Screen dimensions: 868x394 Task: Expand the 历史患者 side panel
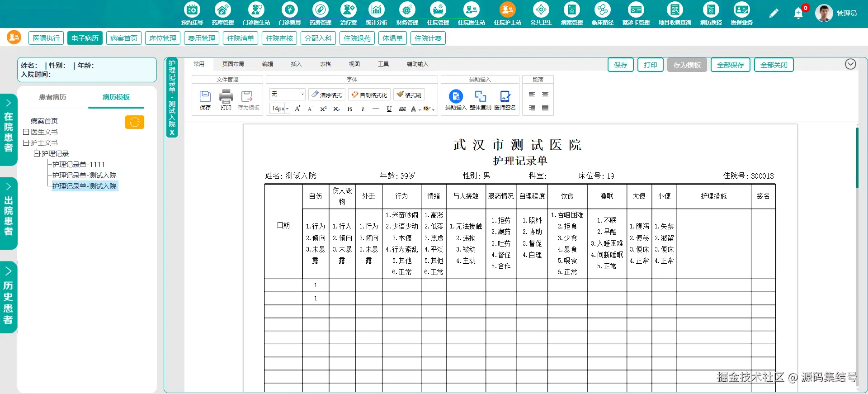9,298
